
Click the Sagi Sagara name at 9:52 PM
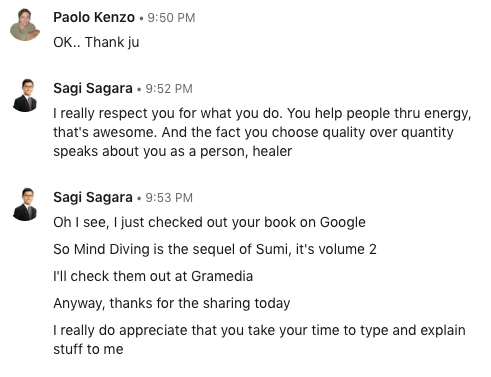[x=93, y=88]
